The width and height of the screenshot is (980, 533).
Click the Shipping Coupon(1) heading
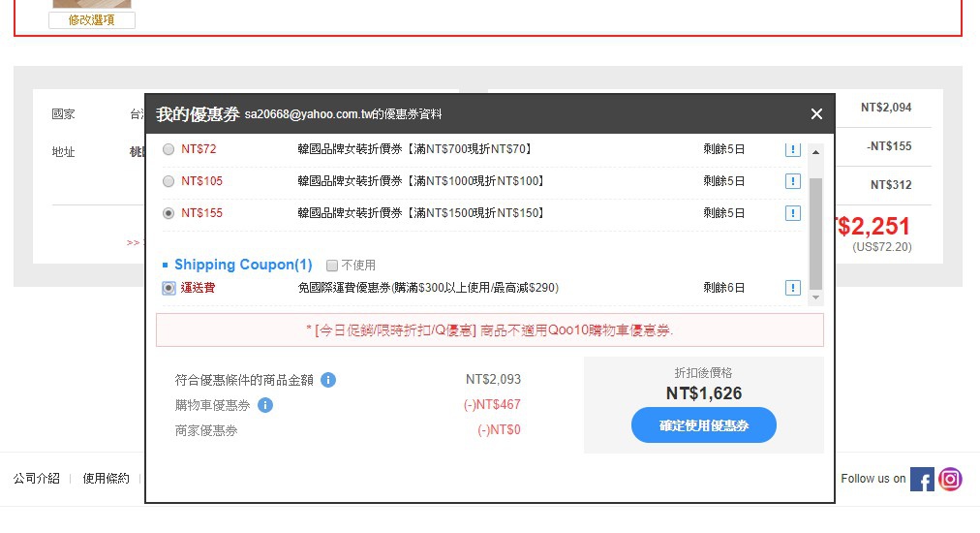(x=243, y=265)
